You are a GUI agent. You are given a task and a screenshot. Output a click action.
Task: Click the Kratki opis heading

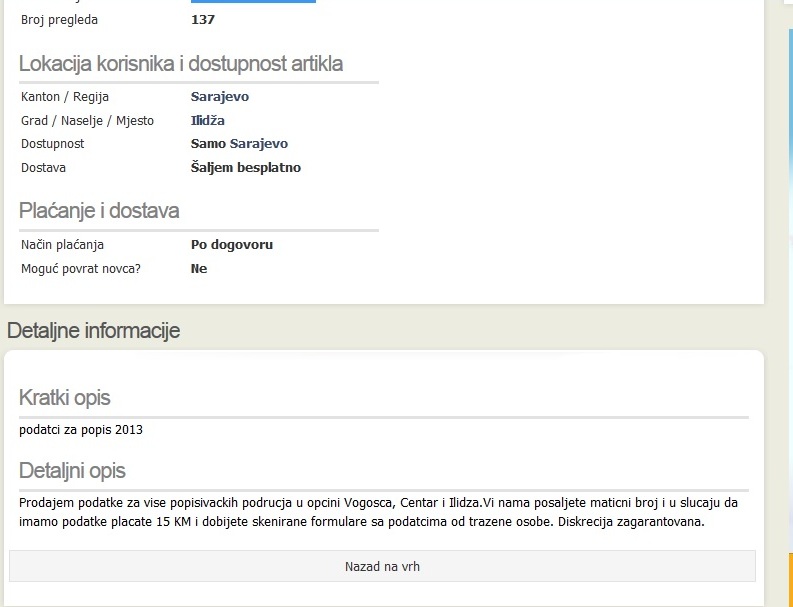(64, 398)
